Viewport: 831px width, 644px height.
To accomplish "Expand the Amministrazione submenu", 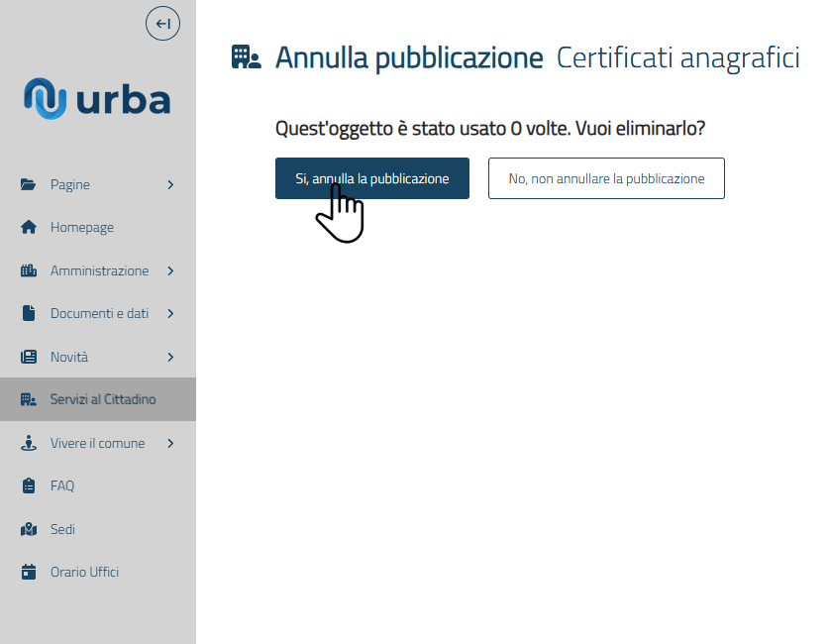I will [x=170, y=269].
